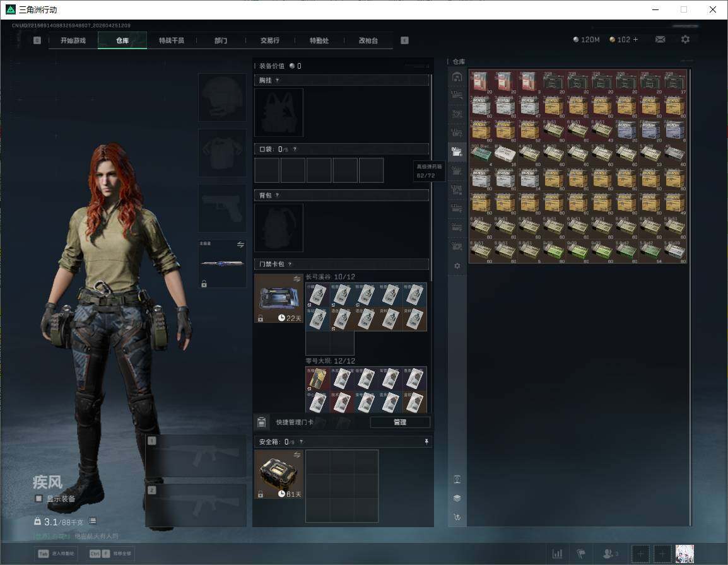Click help icon next to 安全箱
This screenshot has width=728, height=565.
pyautogui.click(x=301, y=442)
